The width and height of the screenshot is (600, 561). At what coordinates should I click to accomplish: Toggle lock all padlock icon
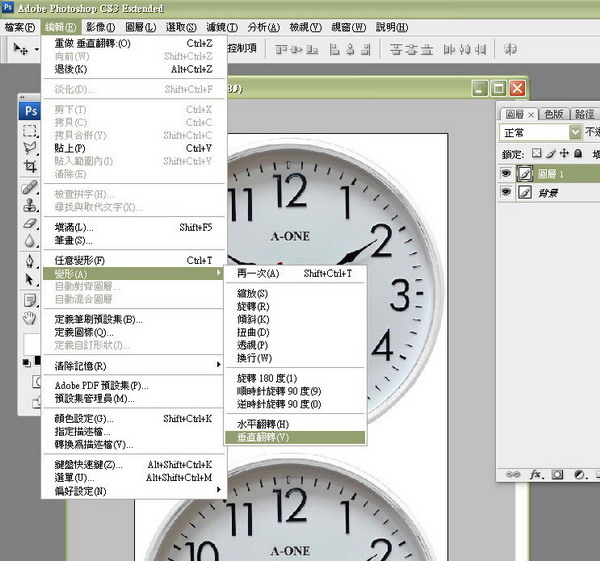click(x=578, y=153)
